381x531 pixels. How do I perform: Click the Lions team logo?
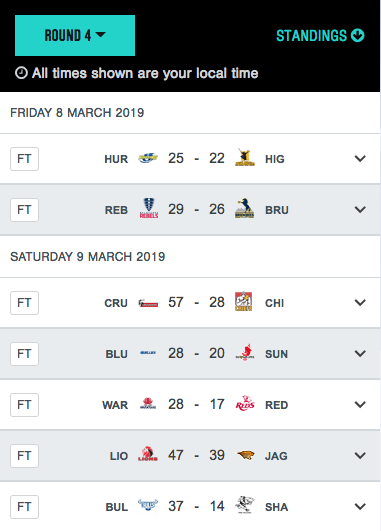(148, 454)
